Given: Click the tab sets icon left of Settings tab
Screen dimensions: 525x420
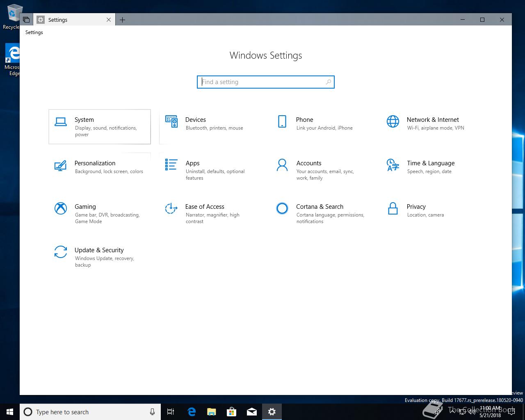Looking at the screenshot, I should coord(26,20).
